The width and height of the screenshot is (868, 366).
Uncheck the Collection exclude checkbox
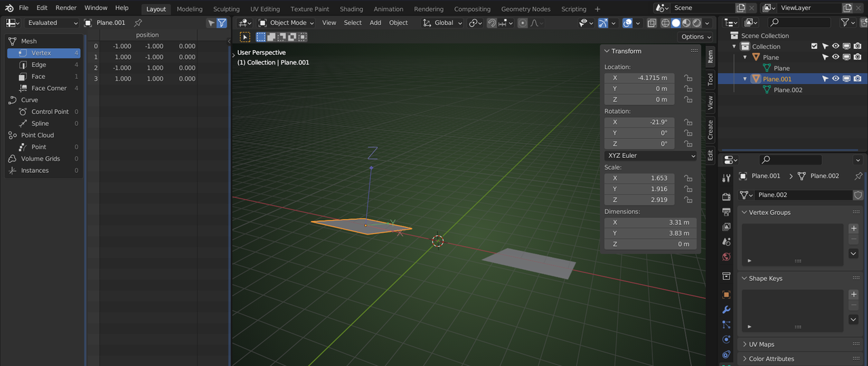pyautogui.click(x=814, y=47)
